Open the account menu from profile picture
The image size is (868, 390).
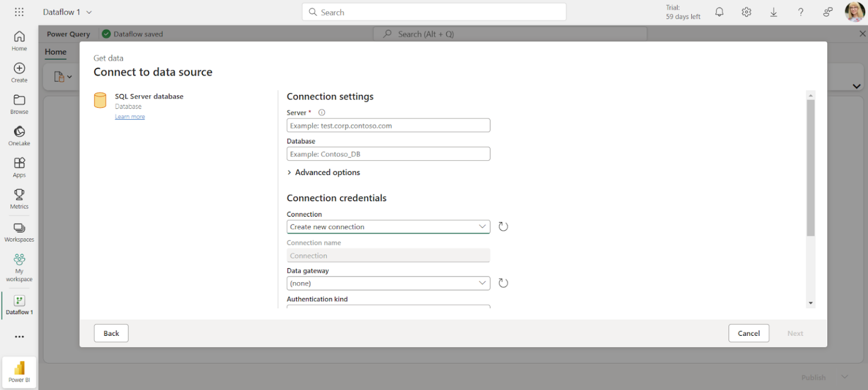coord(854,11)
